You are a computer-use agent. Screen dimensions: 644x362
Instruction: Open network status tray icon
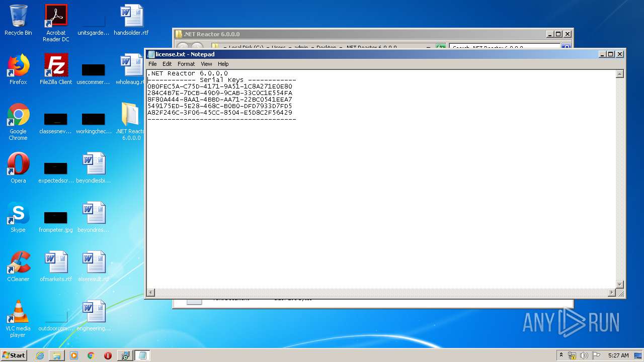tap(572, 355)
